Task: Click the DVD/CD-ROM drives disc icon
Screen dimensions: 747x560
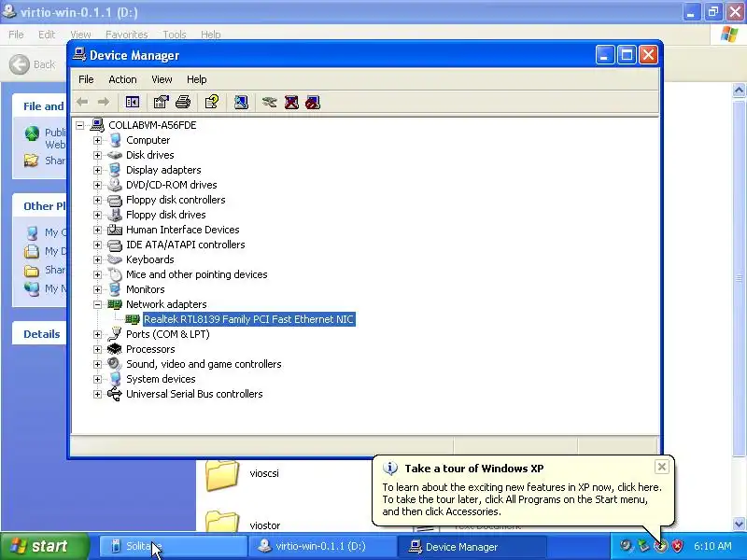Action: [x=115, y=185]
